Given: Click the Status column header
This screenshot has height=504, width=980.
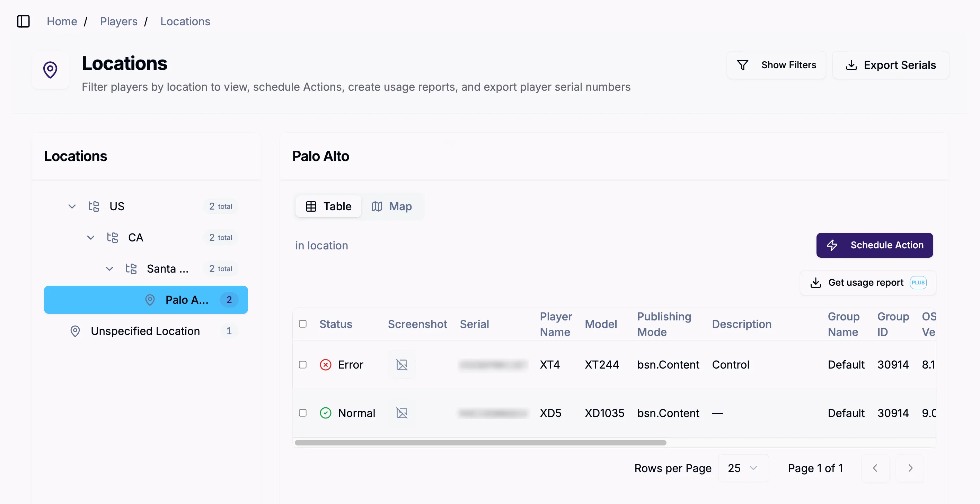Looking at the screenshot, I should (336, 324).
